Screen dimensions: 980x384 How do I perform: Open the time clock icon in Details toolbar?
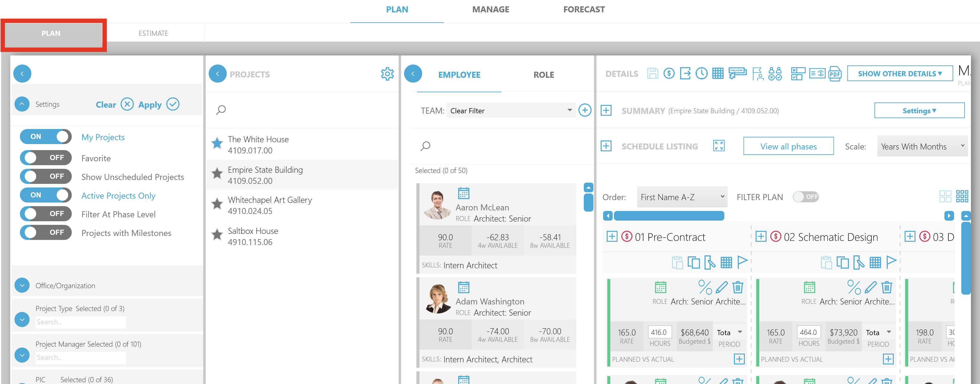[x=702, y=73]
